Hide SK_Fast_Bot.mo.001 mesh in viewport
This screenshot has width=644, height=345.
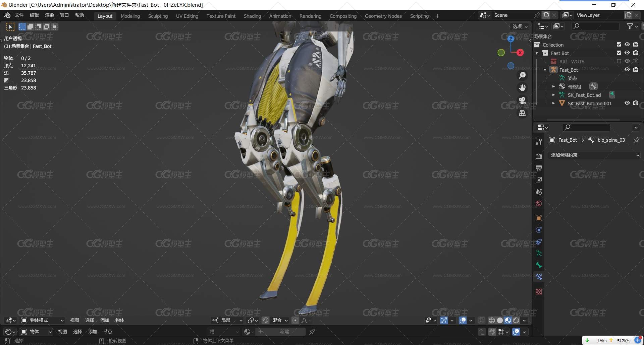pyautogui.click(x=627, y=103)
